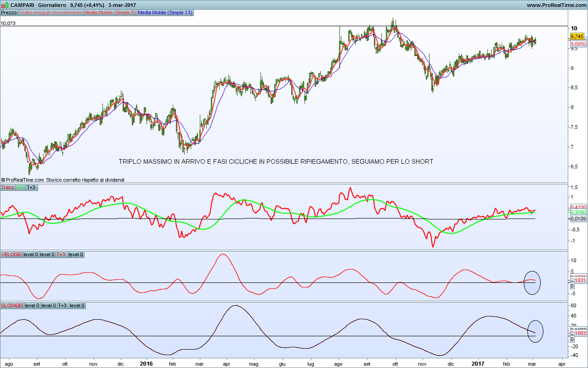Click the ellipse marker on VELOGEI chart
Viewport: 588px width, 368px height.
532,282
